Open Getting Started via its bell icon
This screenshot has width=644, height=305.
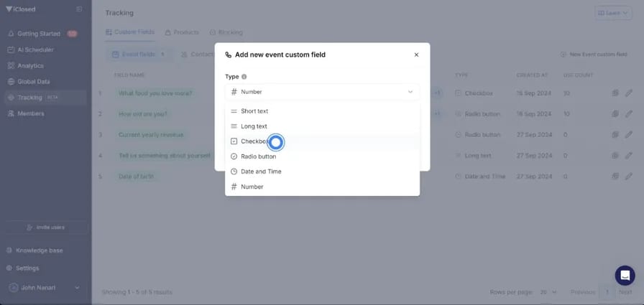[11, 34]
